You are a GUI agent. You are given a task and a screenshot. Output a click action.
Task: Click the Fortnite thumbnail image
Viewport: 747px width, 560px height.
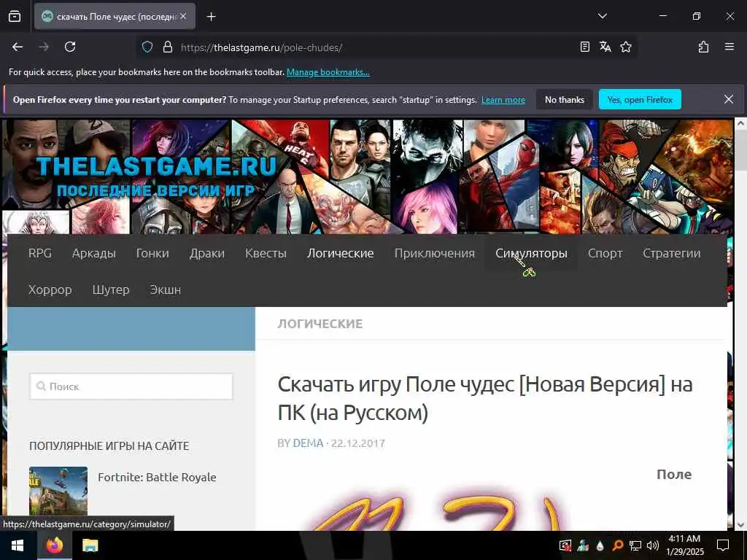(x=58, y=491)
